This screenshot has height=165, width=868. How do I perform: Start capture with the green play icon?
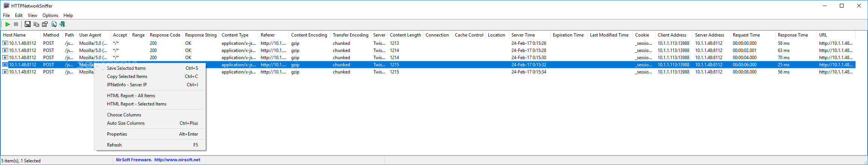[x=8, y=24]
